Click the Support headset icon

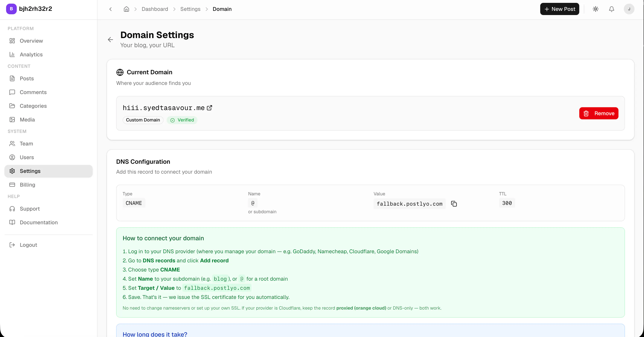tap(12, 209)
